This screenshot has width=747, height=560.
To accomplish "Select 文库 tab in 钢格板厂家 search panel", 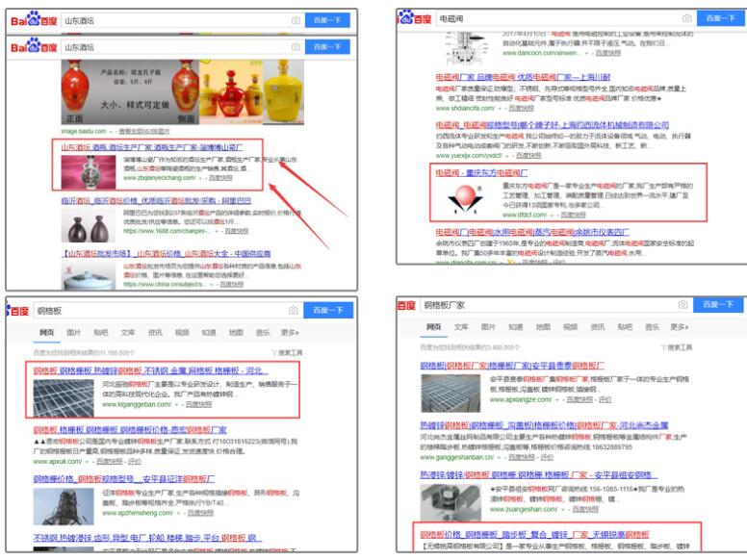I will click(461, 327).
